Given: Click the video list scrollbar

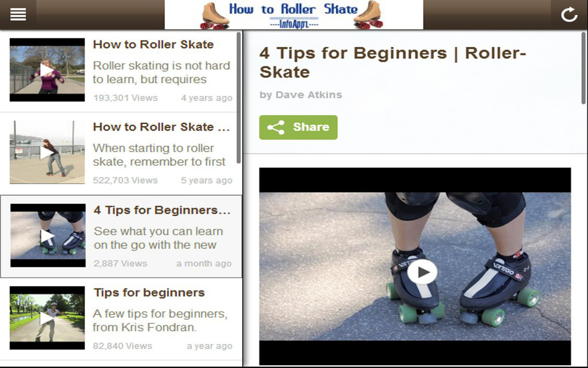Looking at the screenshot, I should [x=239, y=98].
